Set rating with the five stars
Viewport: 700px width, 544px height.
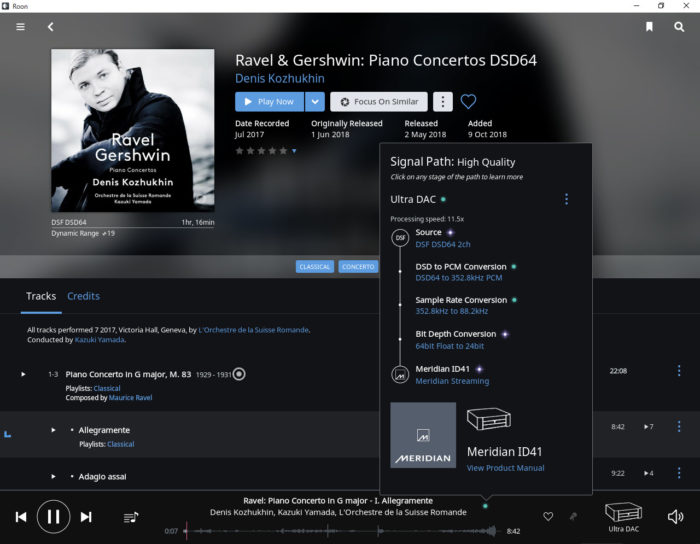coord(262,151)
